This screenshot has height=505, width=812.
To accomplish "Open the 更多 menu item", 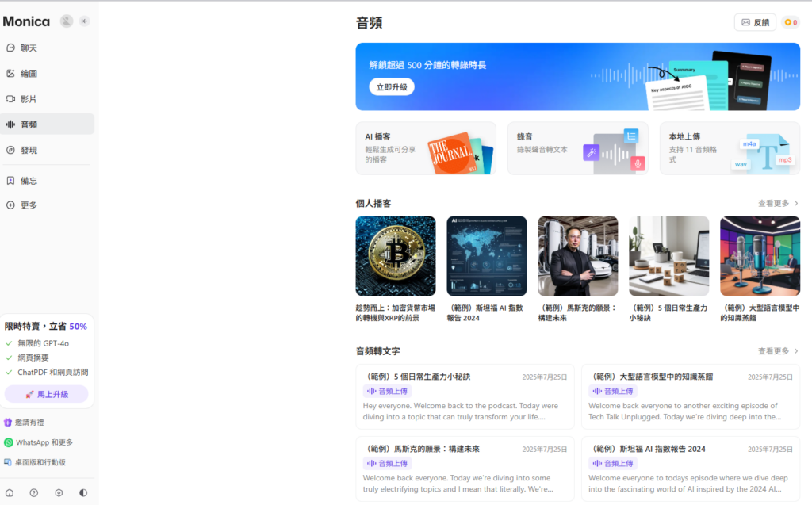I will coord(47,205).
